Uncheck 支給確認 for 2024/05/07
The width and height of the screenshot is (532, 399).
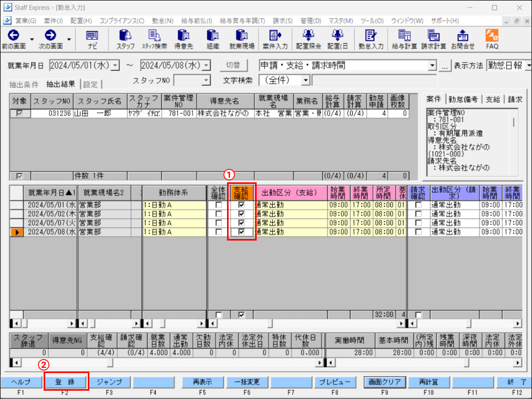click(241, 223)
